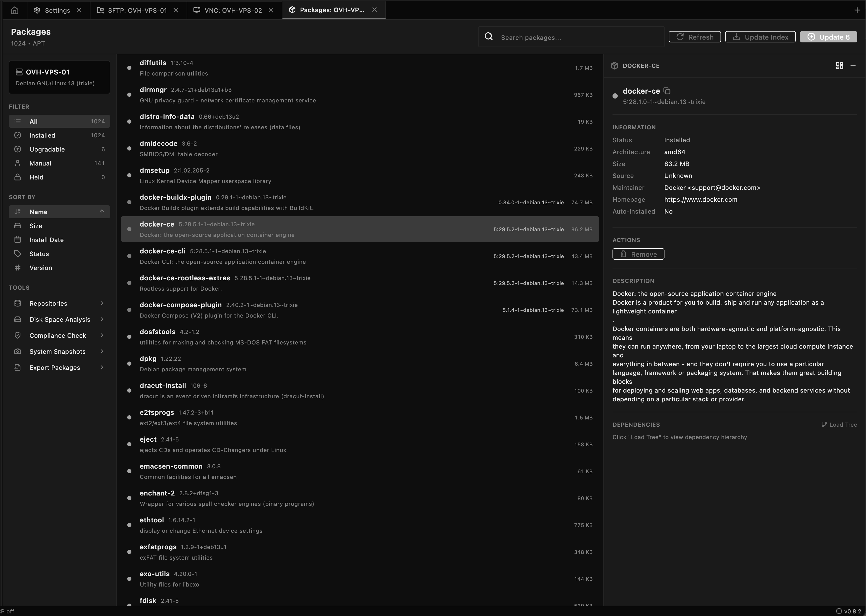Remove the docker-ce package
The height and width of the screenshot is (616, 866).
638,254
